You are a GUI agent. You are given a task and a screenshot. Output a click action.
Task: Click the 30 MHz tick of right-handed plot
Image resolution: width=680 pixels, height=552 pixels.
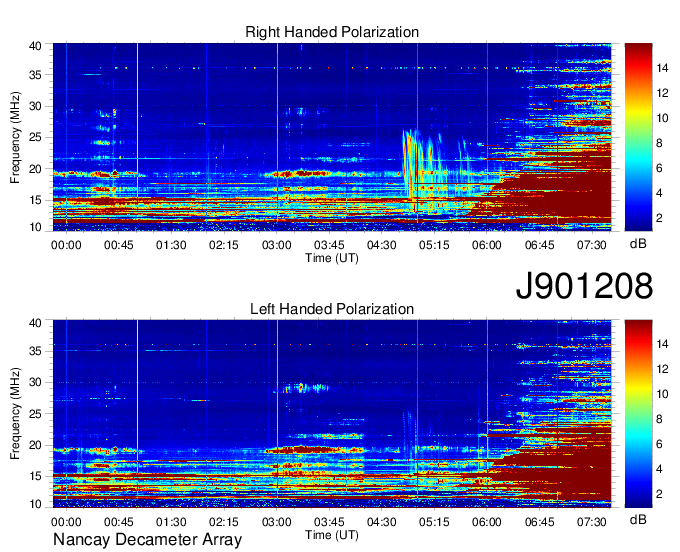[x=35, y=106]
